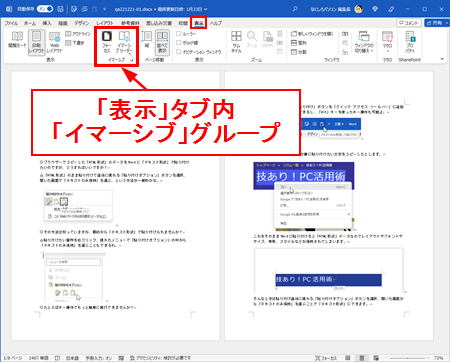Open the View (表示) tab
450x362 pixels.
tap(199, 23)
